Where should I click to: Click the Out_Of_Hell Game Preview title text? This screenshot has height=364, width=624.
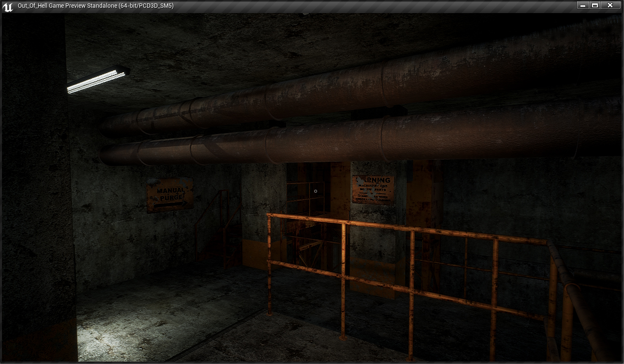click(95, 6)
